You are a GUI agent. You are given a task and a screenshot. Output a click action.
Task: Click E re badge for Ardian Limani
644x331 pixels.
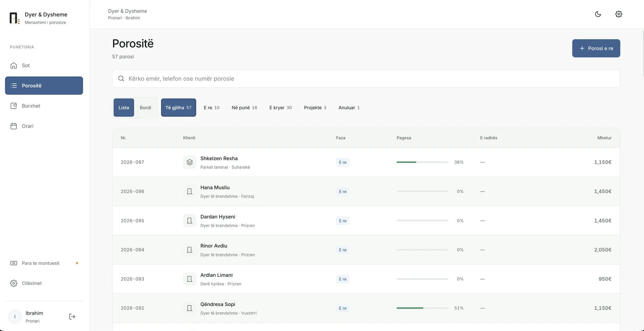click(x=343, y=279)
